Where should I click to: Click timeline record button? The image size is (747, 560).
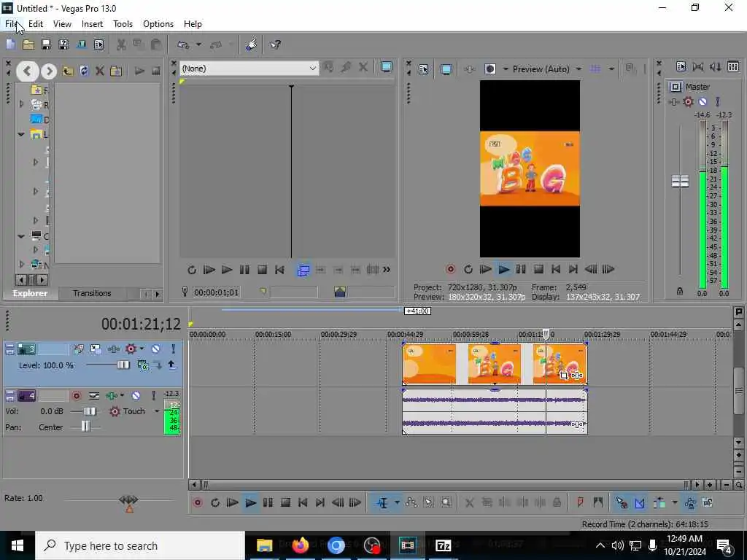click(x=198, y=503)
